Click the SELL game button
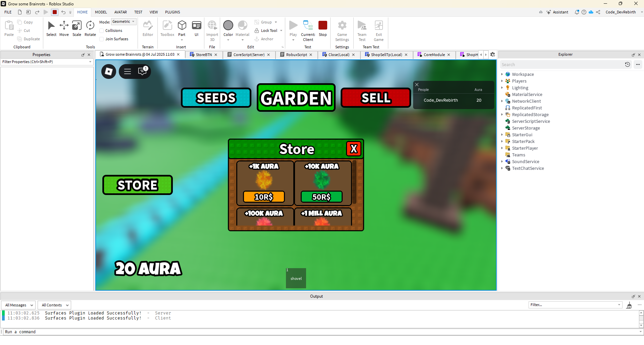Viewport: 644px width, 345px height. 376,98
